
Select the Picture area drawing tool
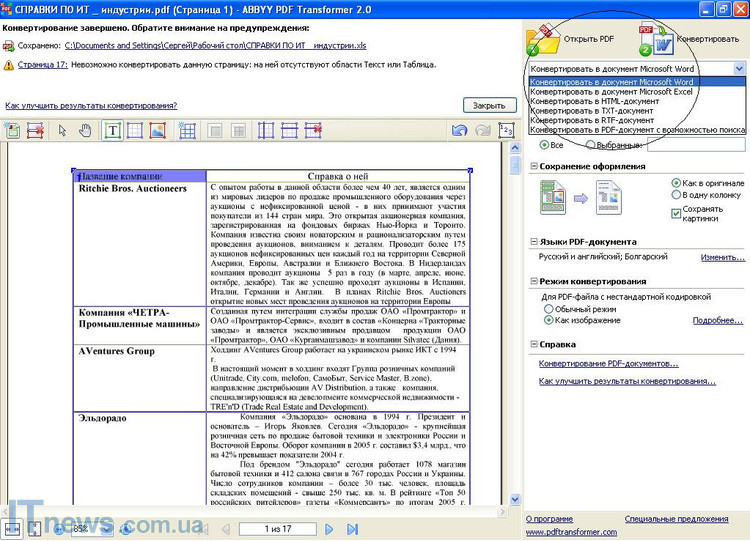(x=157, y=130)
